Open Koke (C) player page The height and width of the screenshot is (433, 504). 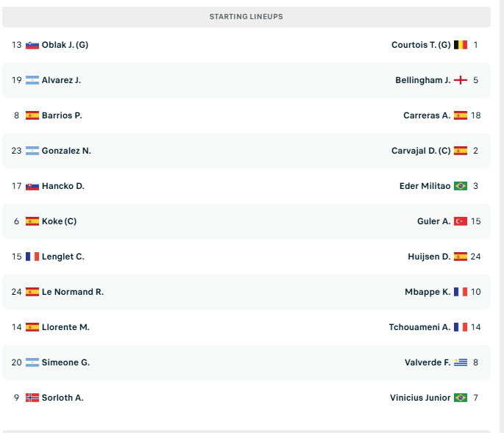tap(59, 221)
